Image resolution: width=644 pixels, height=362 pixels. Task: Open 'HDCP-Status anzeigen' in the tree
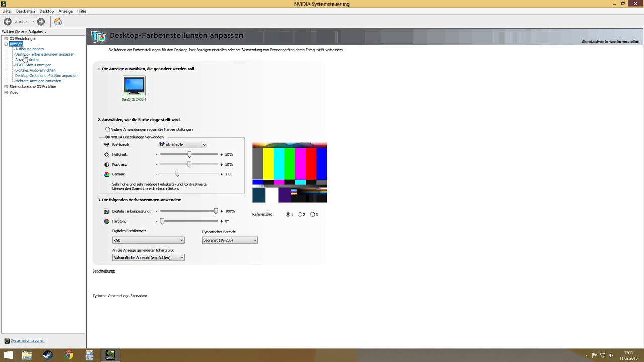[33, 65]
